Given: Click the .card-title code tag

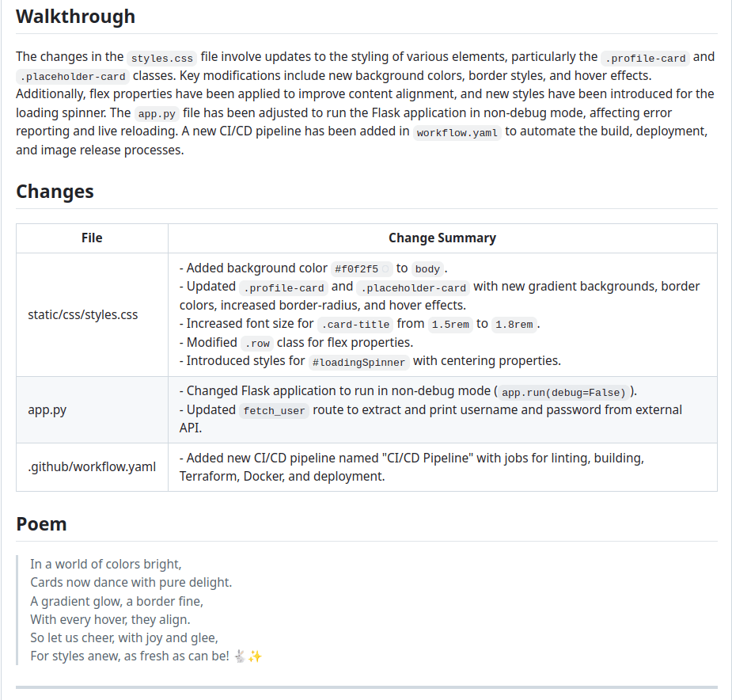Looking at the screenshot, I should pyautogui.click(x=355, y=324).
